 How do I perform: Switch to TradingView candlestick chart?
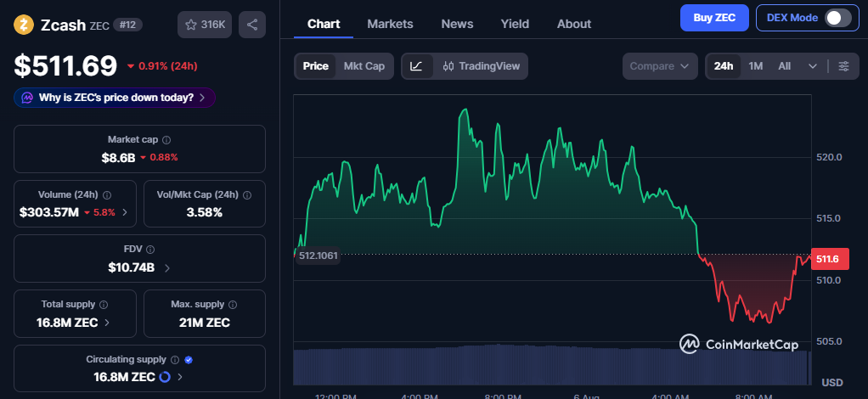click(x=481, y=66)
